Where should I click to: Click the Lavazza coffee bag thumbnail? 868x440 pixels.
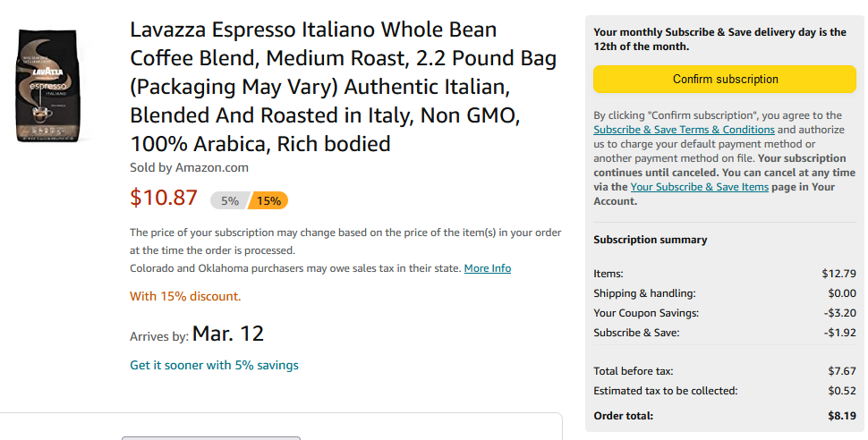[x=48, y=86]
